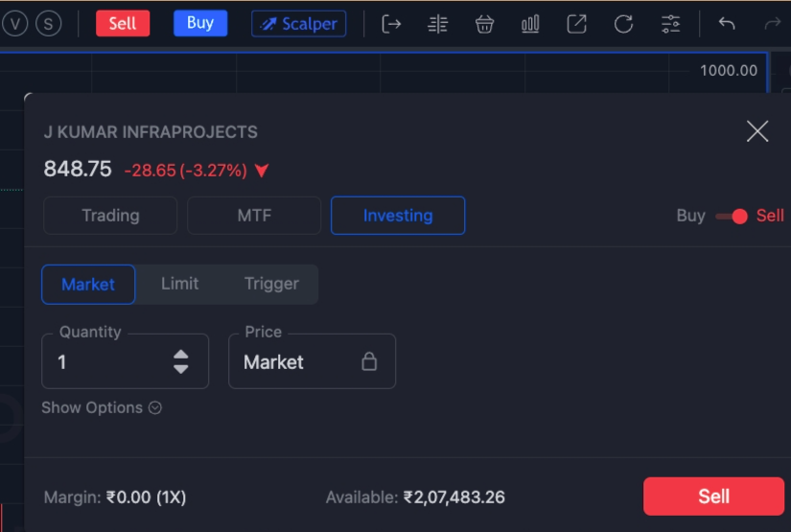Viewport: 791px width, 532px height.
Task: Click the pop-out external window icon
Action: [576, 24]
